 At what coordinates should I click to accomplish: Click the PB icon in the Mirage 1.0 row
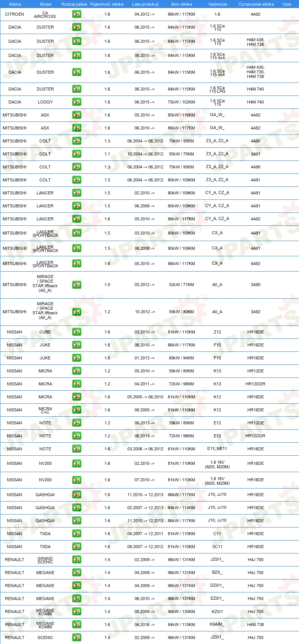pos(76,285)
